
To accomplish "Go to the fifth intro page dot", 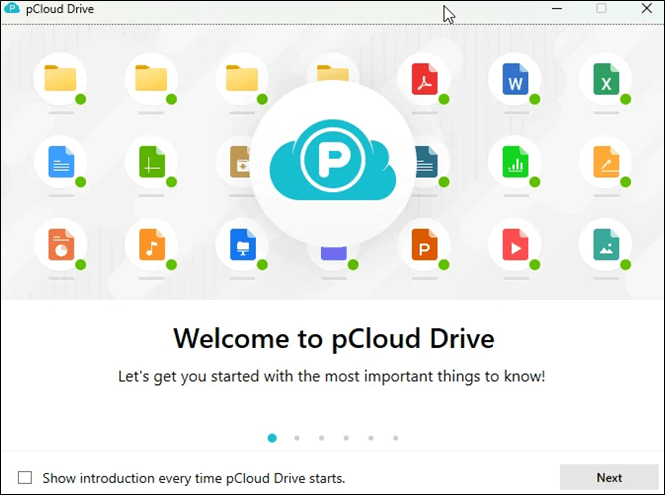I will tap(371, 438).
